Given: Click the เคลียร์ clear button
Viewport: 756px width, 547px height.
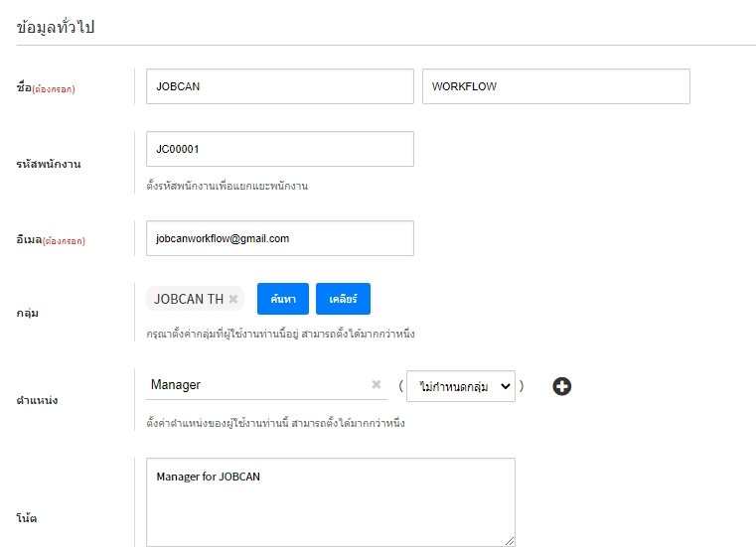Looking at the screenshot, I should point(343,299).
